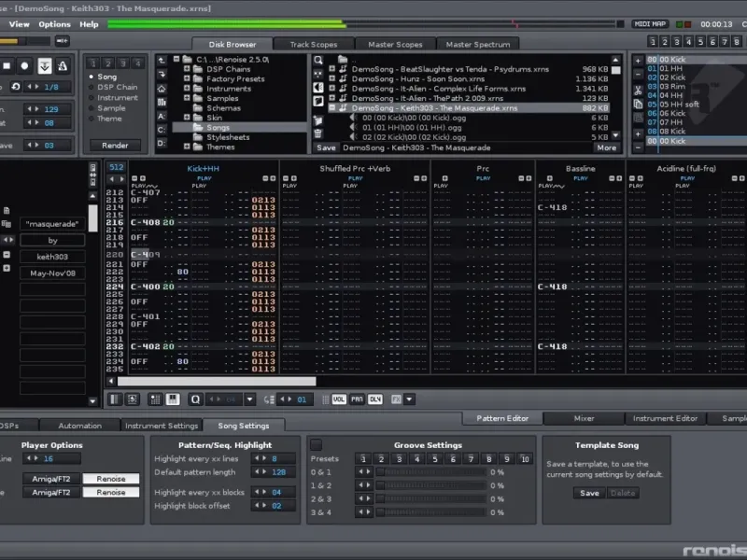Toggle the metronome icon
This screenshot has height=560, width=747.
pos(63,66)
